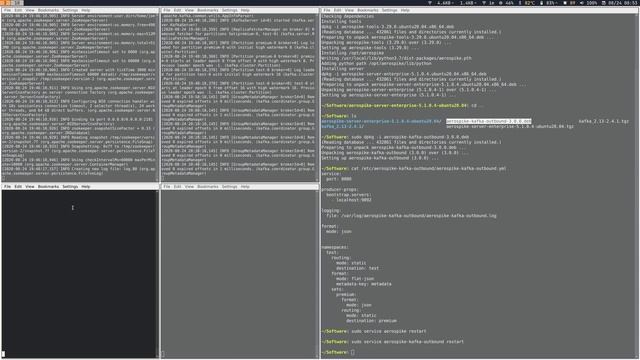Click 'sudo dpkg -i aerospike-kafka-outbound' command line
The image size is (640, 360).
[x=410, y=137]
